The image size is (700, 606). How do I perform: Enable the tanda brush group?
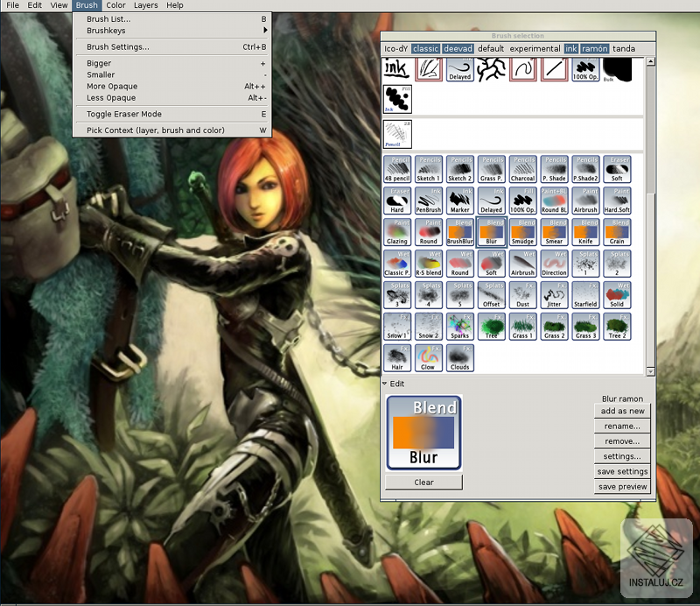point(624,49)
